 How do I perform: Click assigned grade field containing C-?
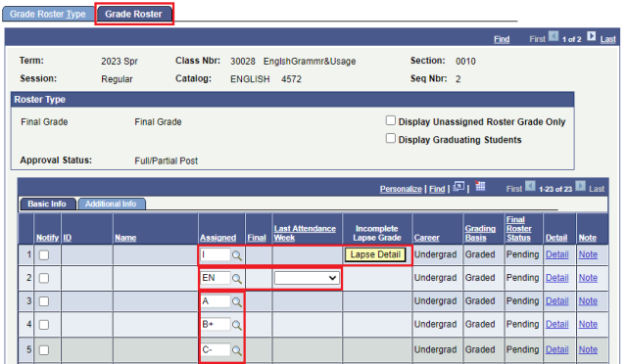(216, 350)
